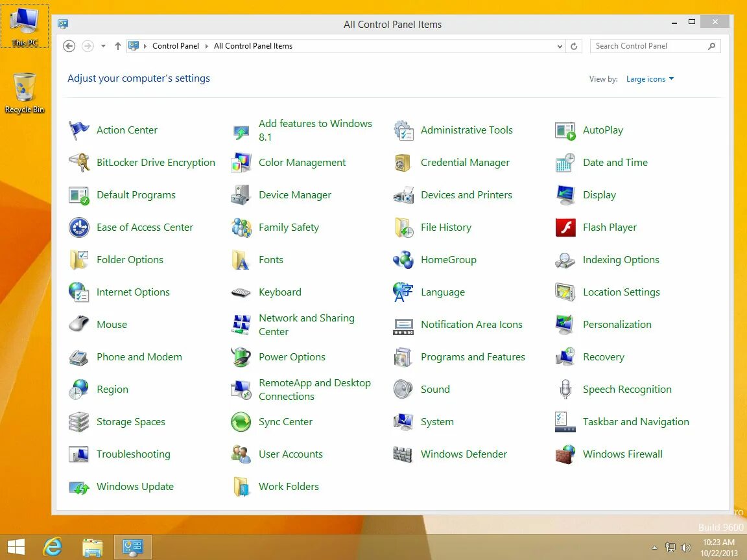
Task: Click the Credential Manager safe icon
Action: 403,163
